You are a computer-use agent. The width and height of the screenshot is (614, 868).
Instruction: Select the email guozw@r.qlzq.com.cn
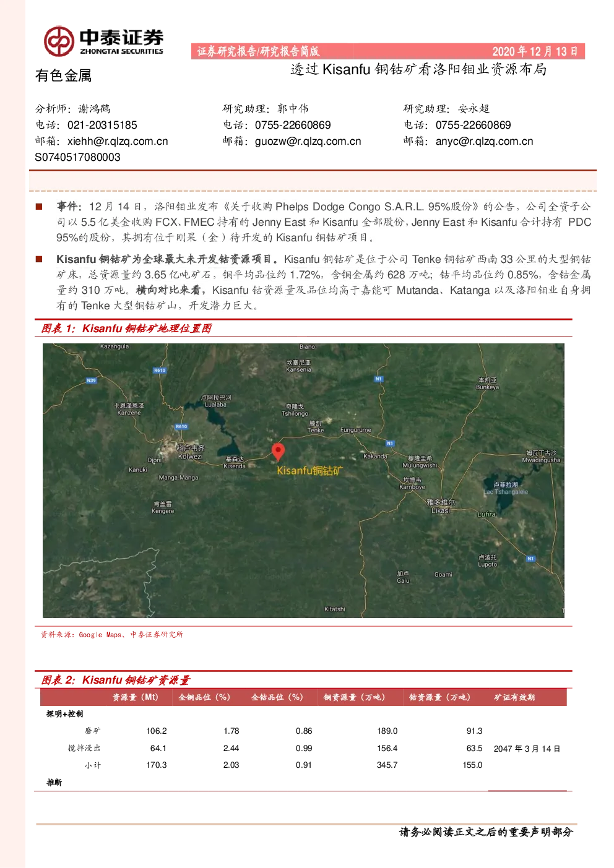pyautogui.click(x=308, y=141)
